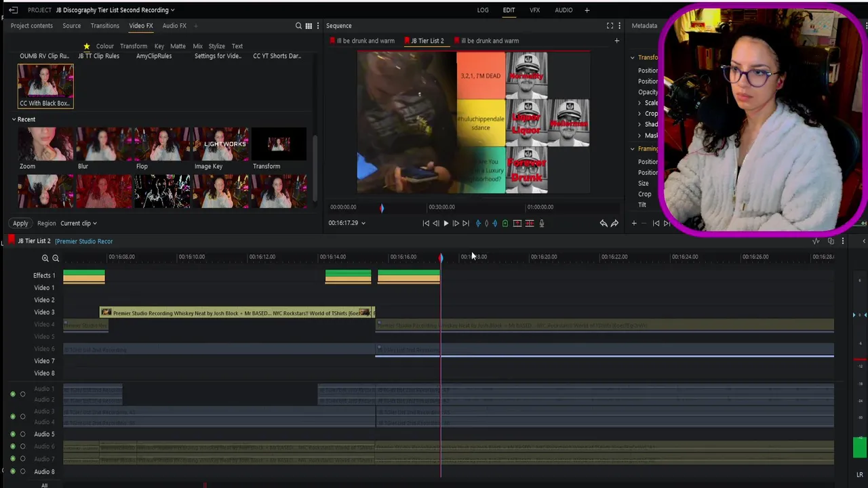Switch effects panel to grid view
The width and height of the screenshot is (868, 488).
pyautogui.click(x=309, y=26)
